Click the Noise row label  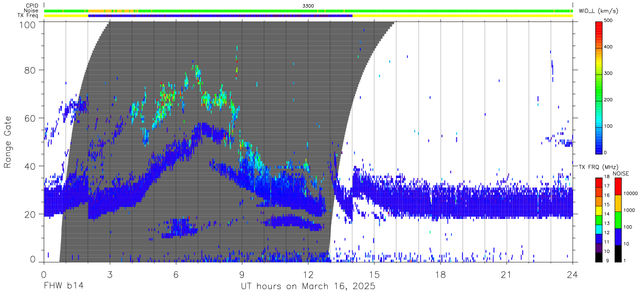coord(31,10)
